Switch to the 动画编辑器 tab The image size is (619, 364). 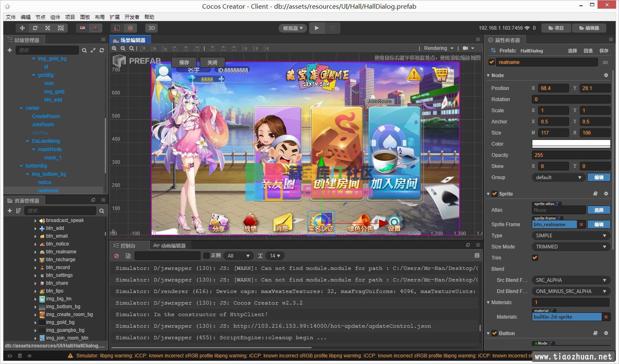170,246
